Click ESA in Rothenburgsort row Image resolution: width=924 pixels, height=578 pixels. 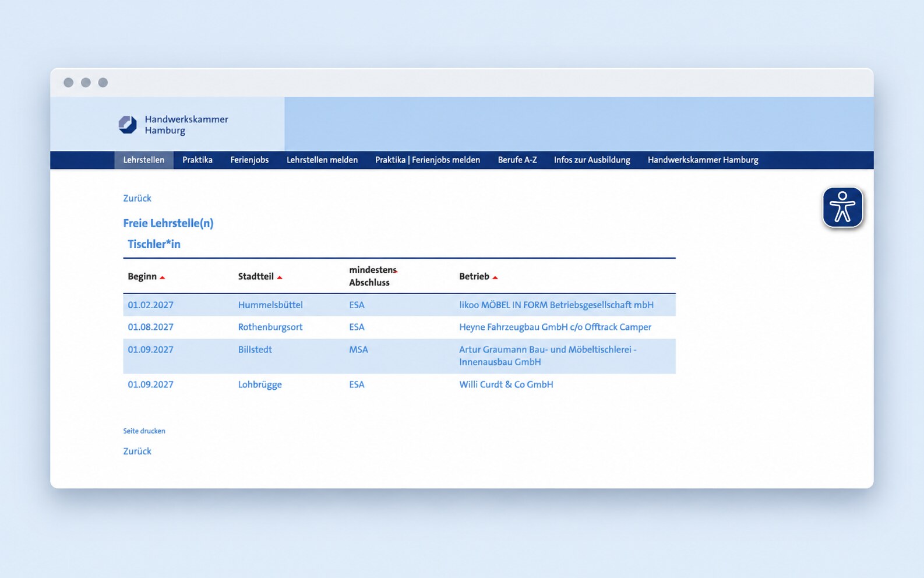pos(357,327)
